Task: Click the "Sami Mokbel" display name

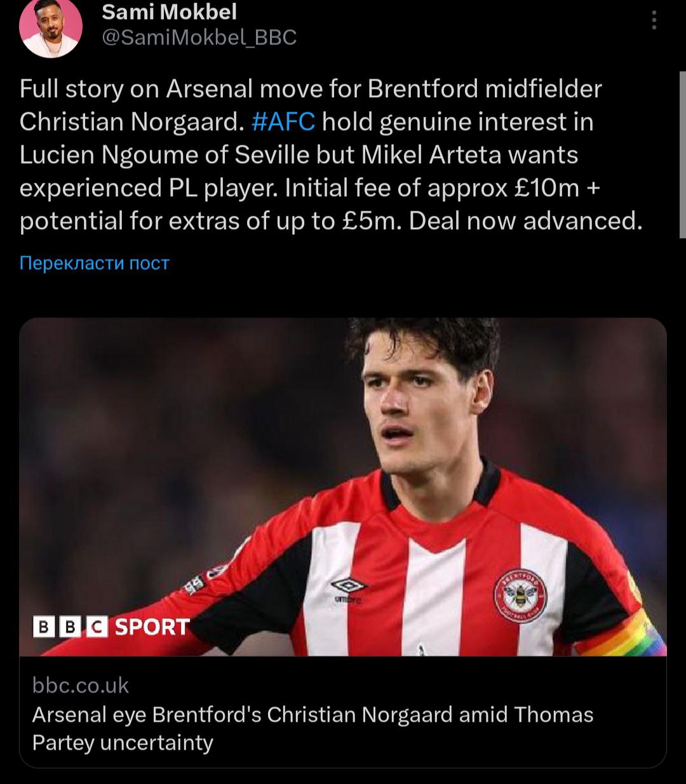Action: pyautogui.click(x=169, y=11)
